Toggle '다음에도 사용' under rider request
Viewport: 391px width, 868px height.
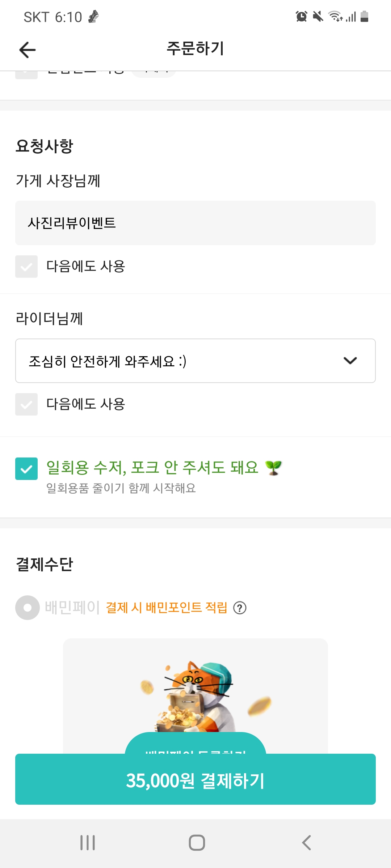point(26,404)
